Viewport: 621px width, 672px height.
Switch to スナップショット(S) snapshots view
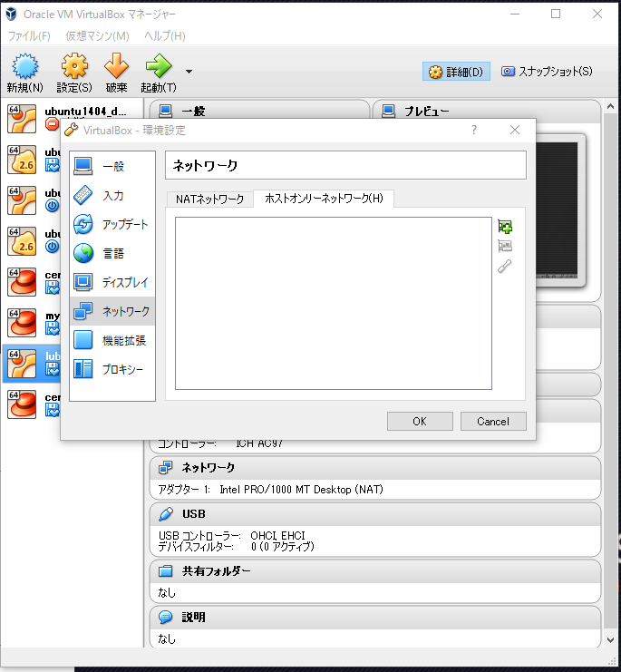pyautogui.click(x=547, y=72)
